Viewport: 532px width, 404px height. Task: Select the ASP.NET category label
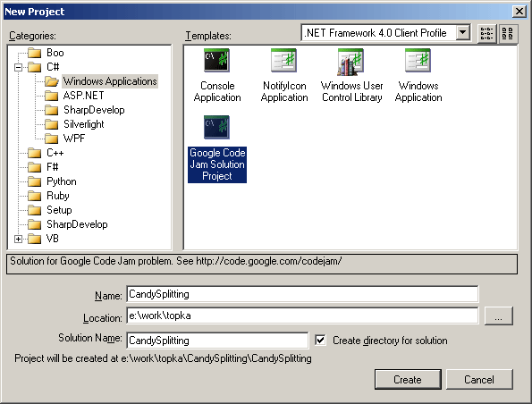click(83, 96)
